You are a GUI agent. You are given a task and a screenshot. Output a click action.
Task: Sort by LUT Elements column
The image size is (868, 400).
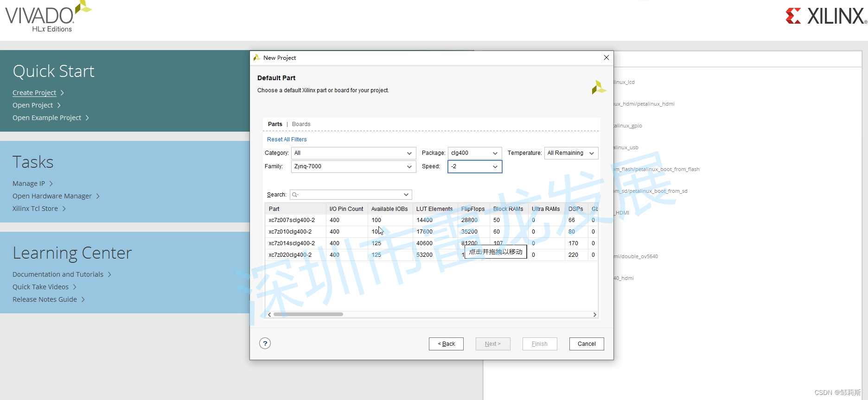pos(435,209)
